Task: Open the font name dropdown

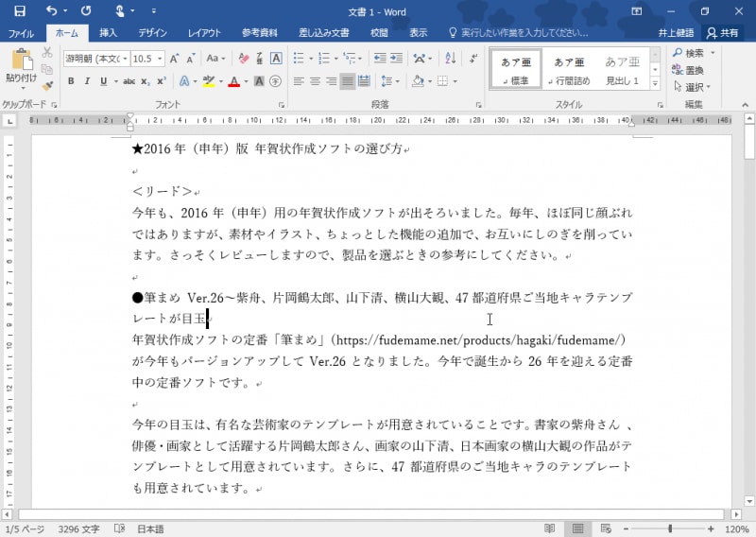Action: point(123,58)
